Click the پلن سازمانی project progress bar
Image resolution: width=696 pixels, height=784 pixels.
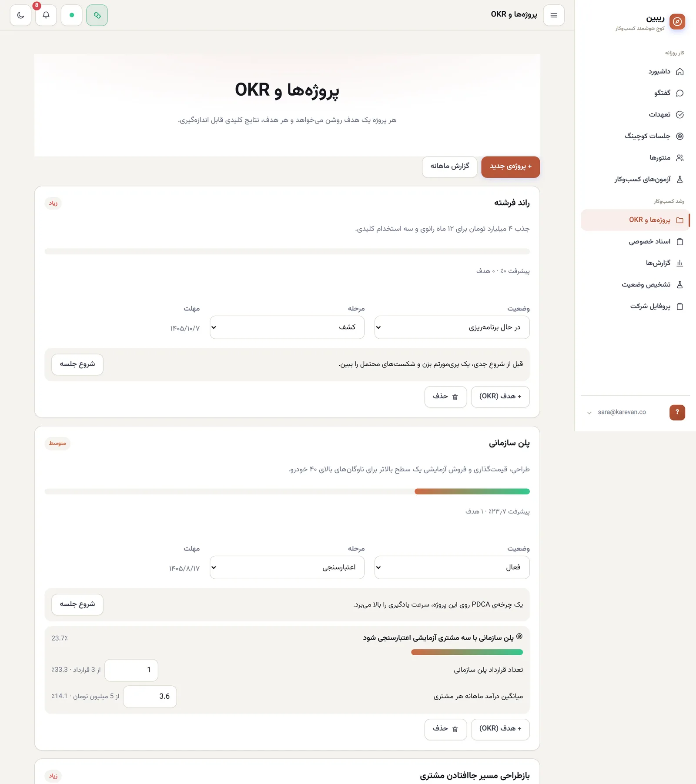point(287,491)
